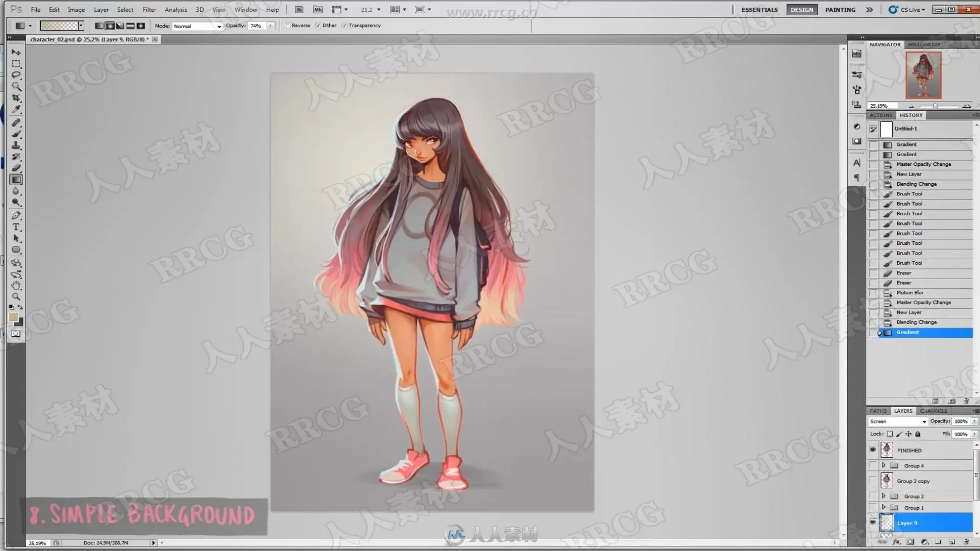This screenshot has height=551, width=980.
Task: Open the layer blending mode dropdown
Action: (898, 421)
